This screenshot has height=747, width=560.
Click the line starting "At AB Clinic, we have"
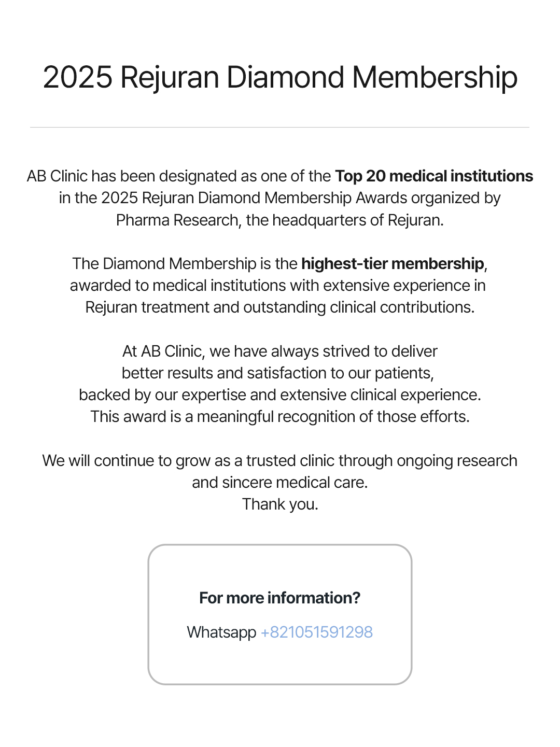(280, 351)
